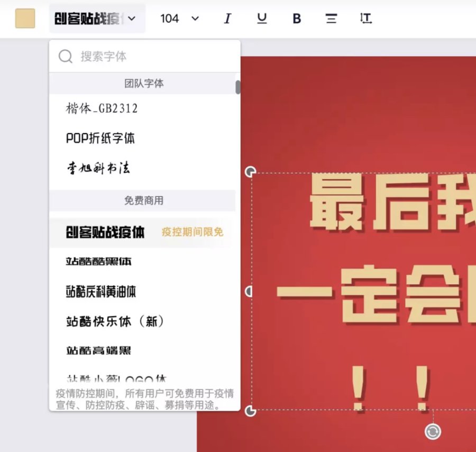Select the 楷体_GB2312 font
This screenshot has width=476, height=452.
pyautogui.click(x=102, y=108)
